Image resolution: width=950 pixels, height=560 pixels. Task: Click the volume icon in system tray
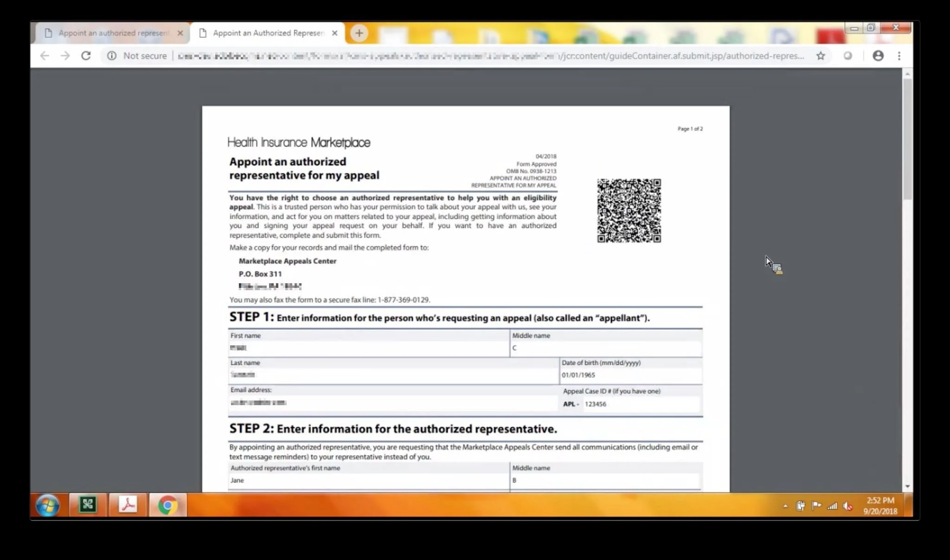pyautogui.click(x=848, y=506)
